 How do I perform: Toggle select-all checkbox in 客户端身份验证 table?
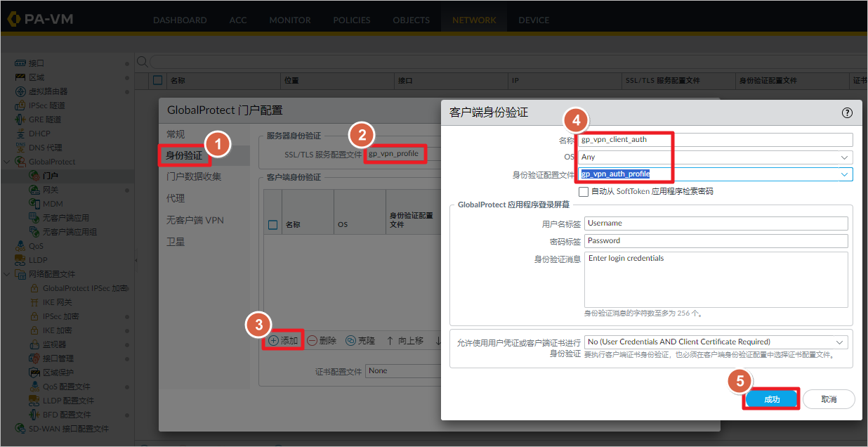click(272, 225)
